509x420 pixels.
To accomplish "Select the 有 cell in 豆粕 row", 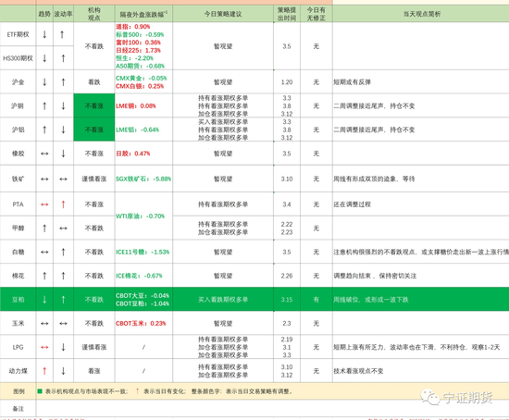I will 317,299.
